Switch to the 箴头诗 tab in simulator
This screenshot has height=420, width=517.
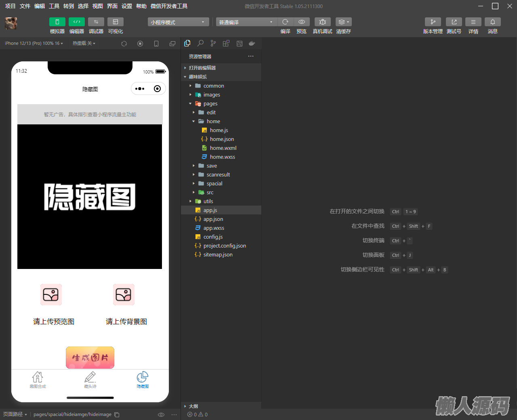click(90, 380)
